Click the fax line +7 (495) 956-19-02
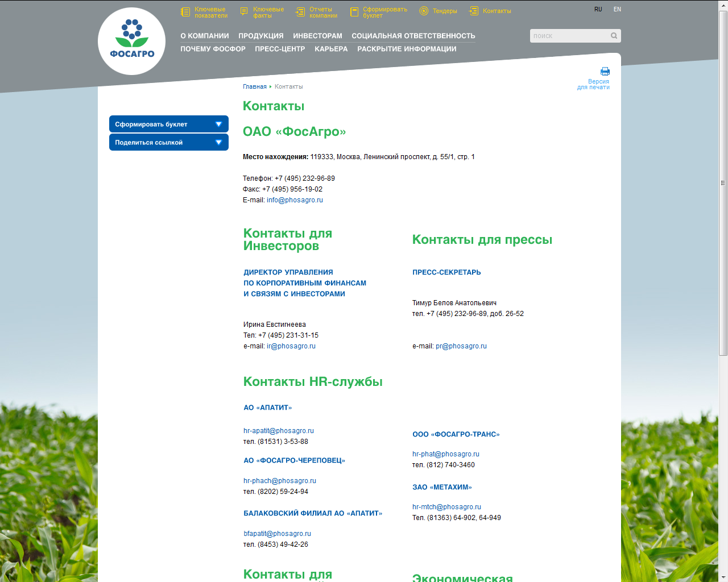 [283, 189]
